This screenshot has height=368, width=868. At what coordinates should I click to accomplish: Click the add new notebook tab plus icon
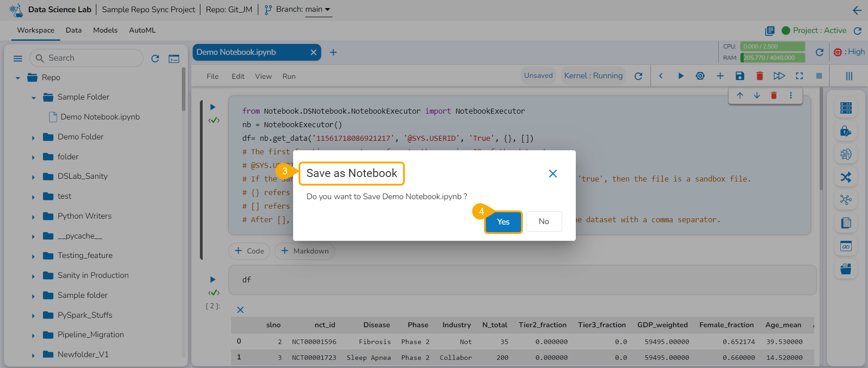[333, 53]
